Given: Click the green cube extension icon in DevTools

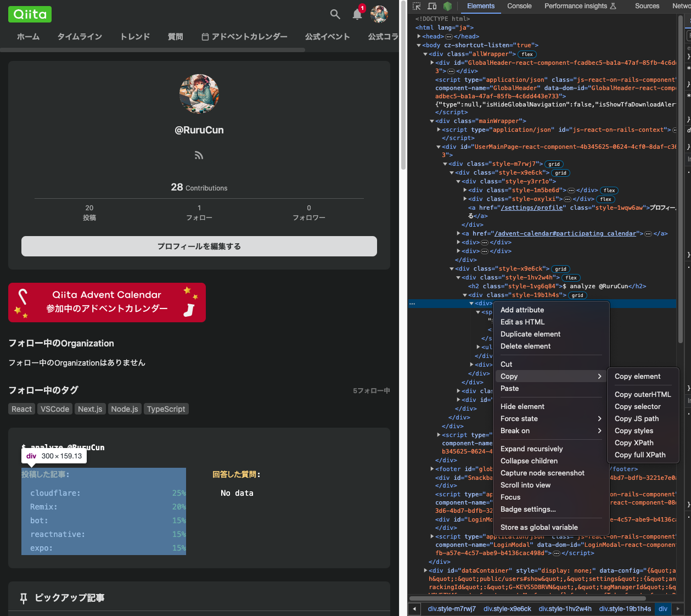Looking at the screenshot, I should point(447,6).
